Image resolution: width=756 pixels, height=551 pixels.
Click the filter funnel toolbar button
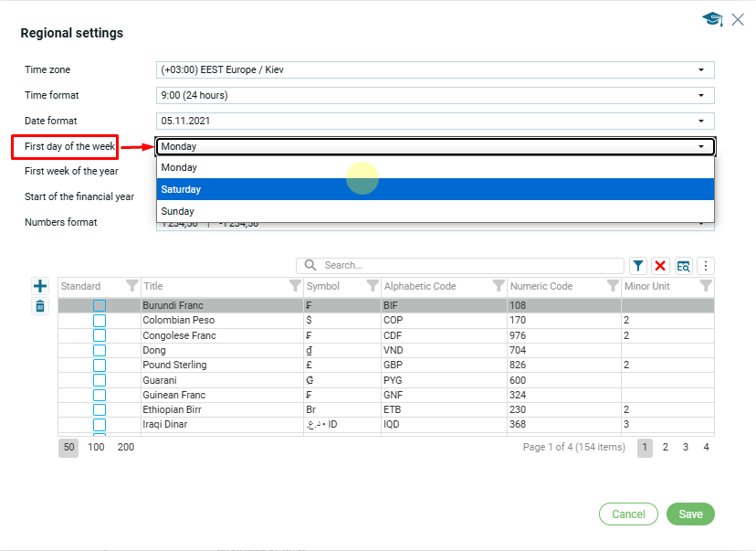(638, 266)
